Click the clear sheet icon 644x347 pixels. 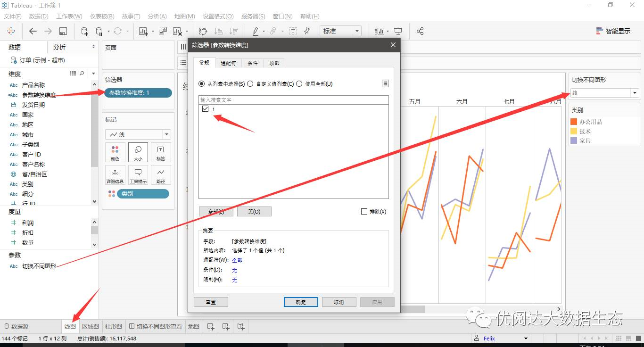[x=177, y=31]
